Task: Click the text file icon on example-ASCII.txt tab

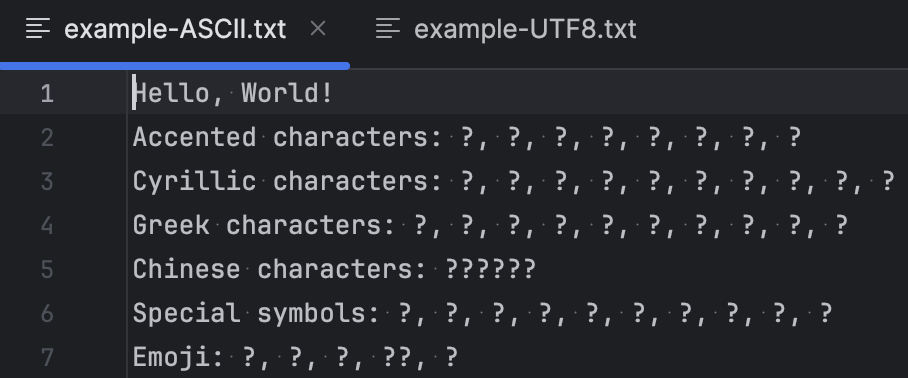Action: 38,29
